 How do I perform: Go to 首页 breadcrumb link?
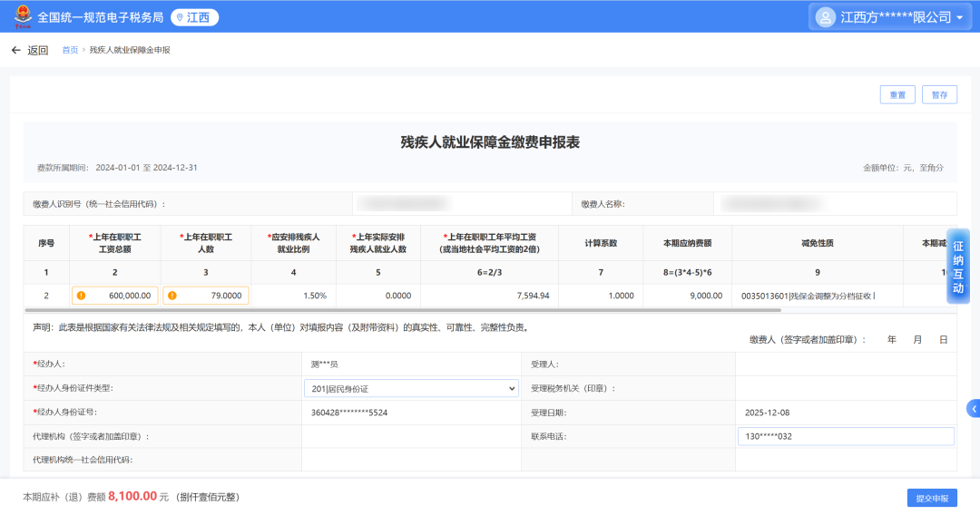click(70, 50)
